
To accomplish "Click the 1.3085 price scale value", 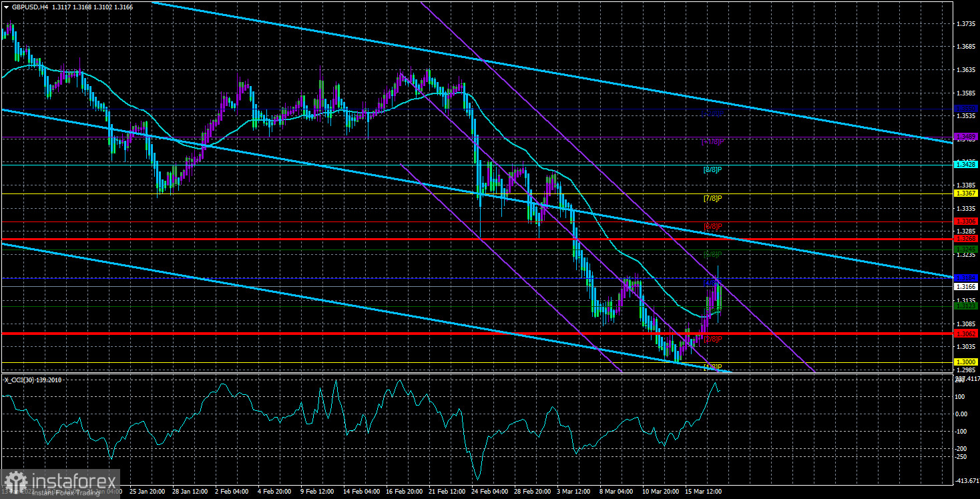I will click(x=967, y=324).
